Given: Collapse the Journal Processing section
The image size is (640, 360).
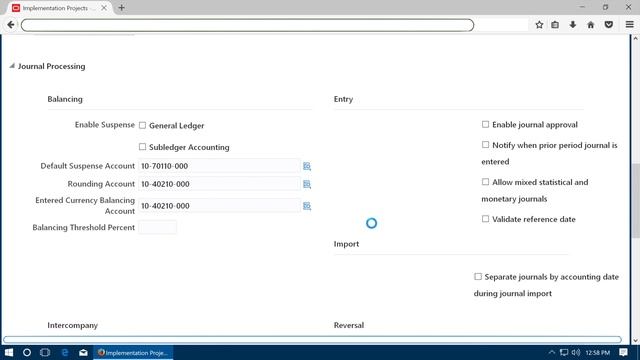Looking at the screenshot, I should click(x=12, y=66).
